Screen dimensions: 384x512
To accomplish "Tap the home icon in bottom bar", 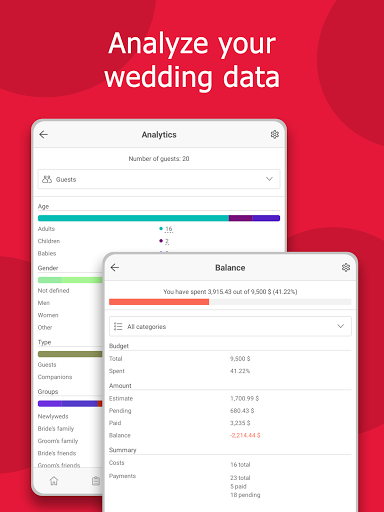I will pyautogui.click(x=54, y=481).
